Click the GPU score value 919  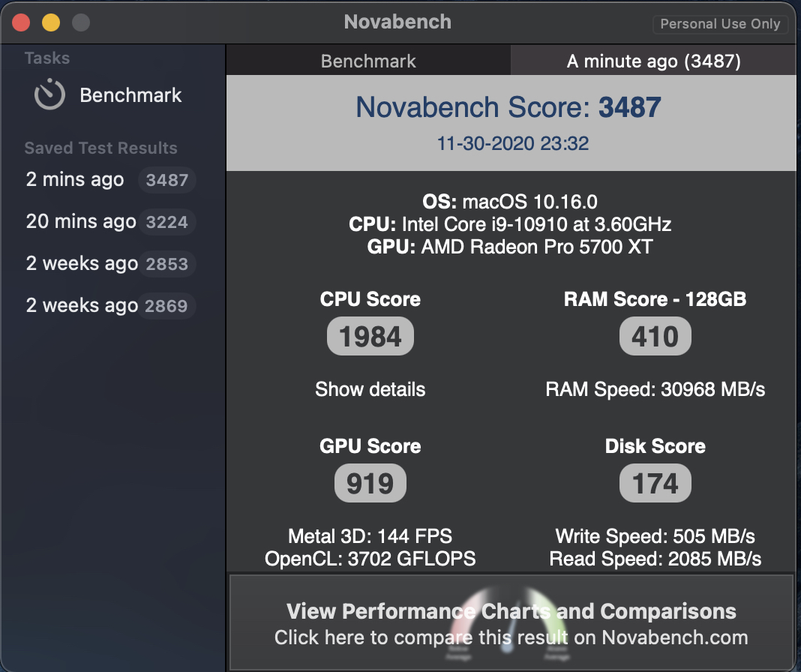click(370, 484)
